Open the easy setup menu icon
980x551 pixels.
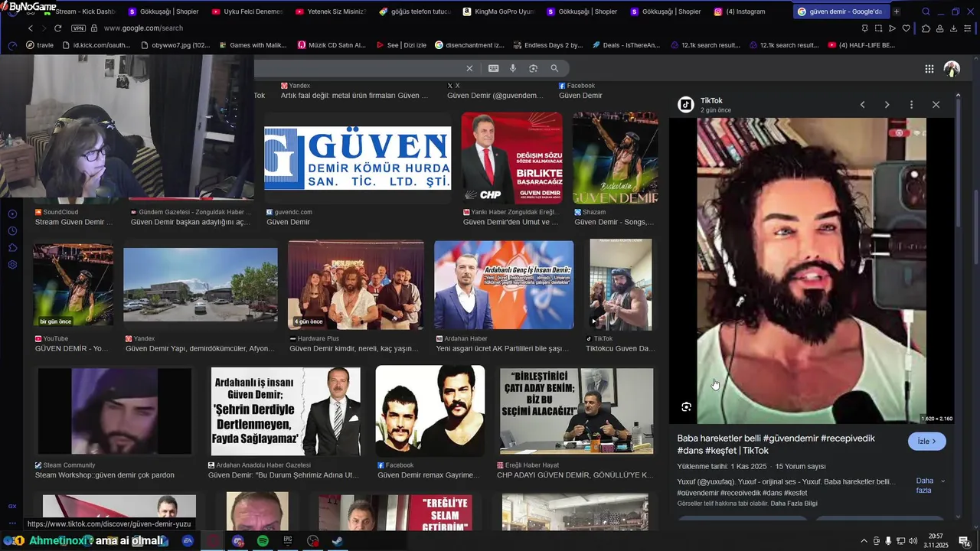[969, 28]
